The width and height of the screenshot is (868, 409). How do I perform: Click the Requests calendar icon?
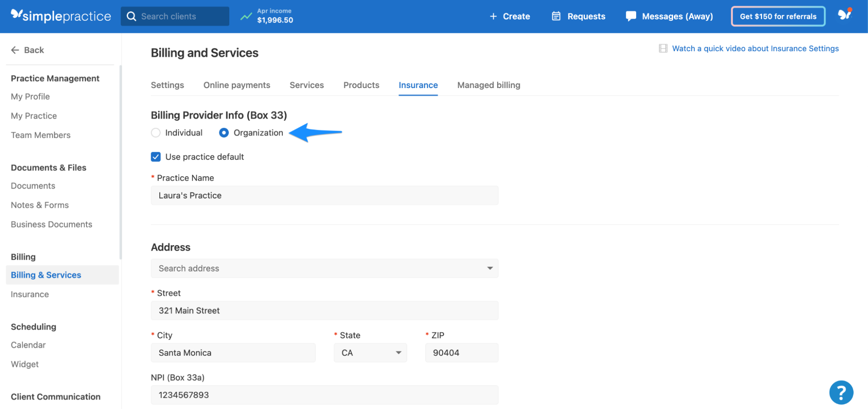pyautogui.click(x=556, y=16)
